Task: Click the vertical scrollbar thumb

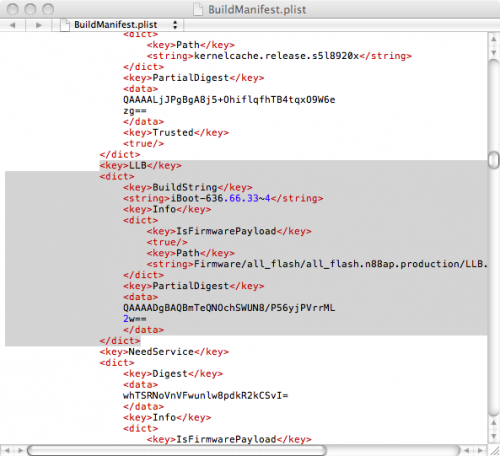Action: (493, 160)
